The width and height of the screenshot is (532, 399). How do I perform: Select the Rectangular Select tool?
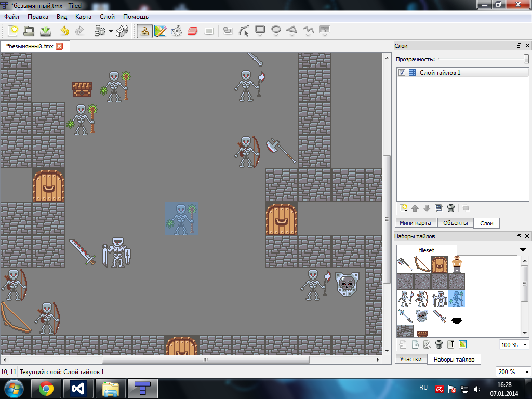[x=209, y=31]
